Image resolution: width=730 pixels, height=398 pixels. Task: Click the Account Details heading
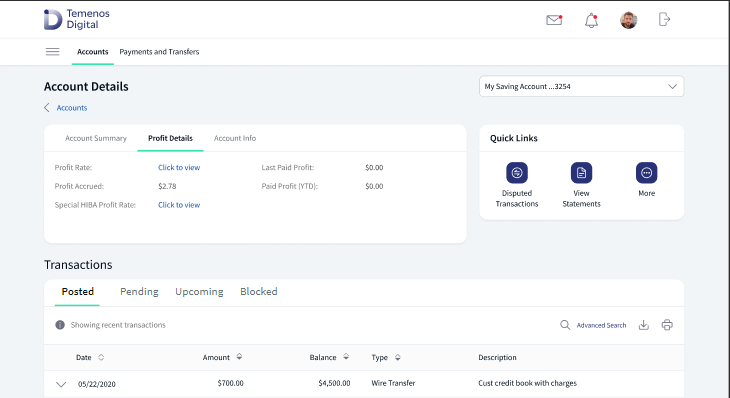(x=86, y=87)
